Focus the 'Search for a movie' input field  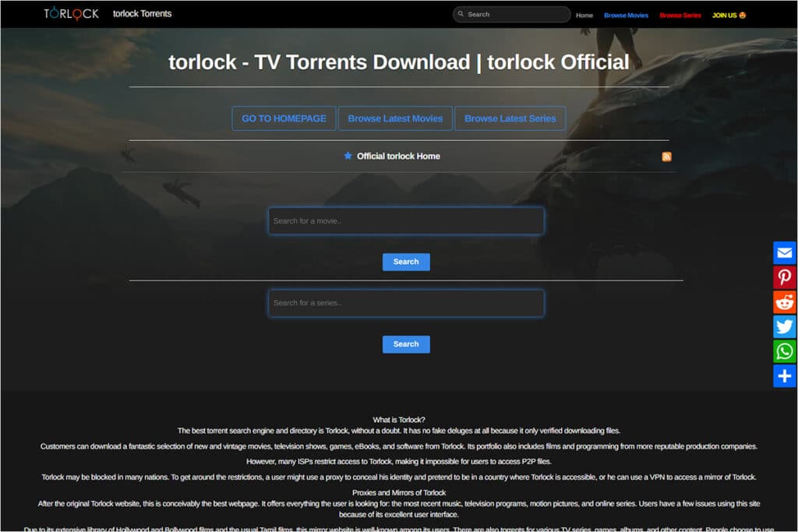tap(405, 221)
